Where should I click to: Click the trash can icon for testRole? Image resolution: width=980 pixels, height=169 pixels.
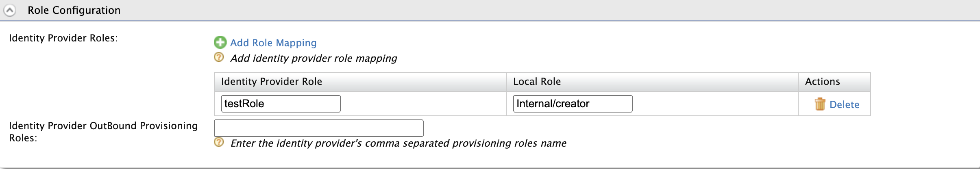coord(820,104)
